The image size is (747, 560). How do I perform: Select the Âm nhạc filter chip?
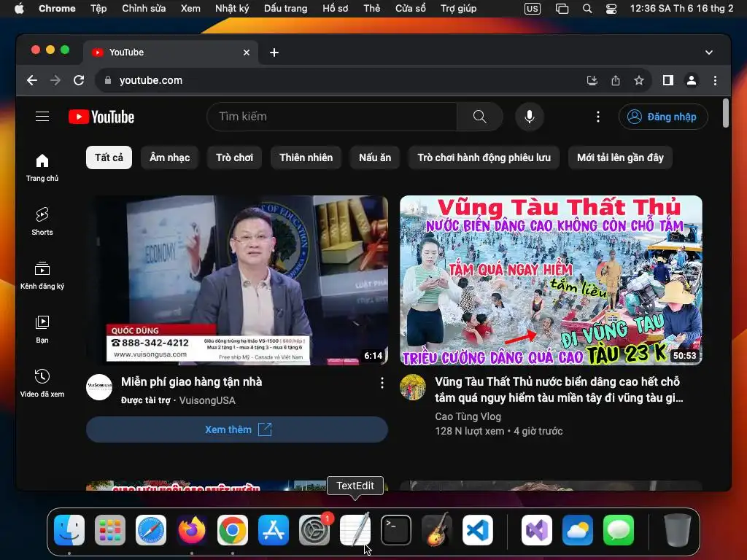point(169,157)
